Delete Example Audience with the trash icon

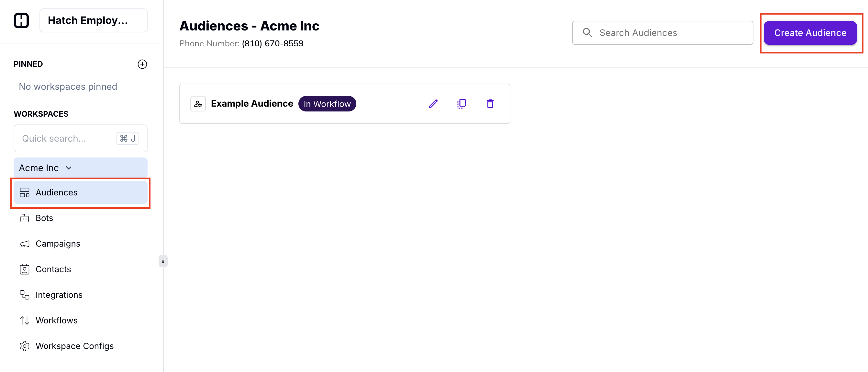[490, 104]
